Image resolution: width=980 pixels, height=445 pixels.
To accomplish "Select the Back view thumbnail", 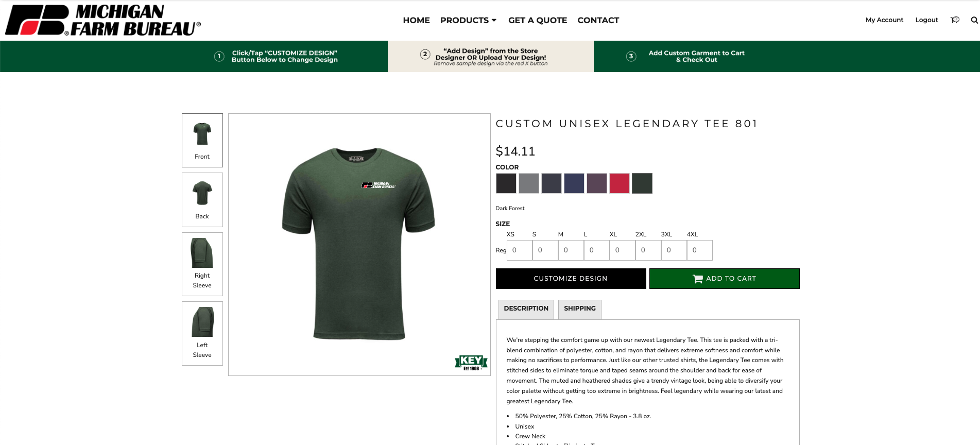I will (202, 200).
